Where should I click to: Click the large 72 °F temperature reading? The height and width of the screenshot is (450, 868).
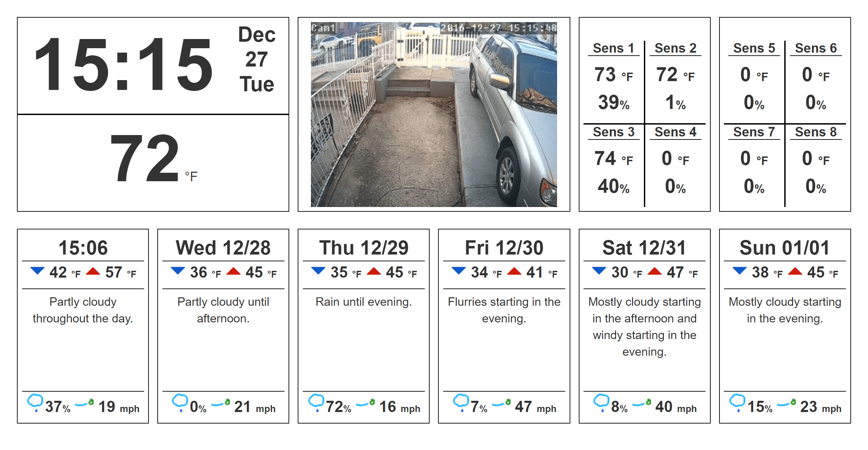[x=153, y=158]
